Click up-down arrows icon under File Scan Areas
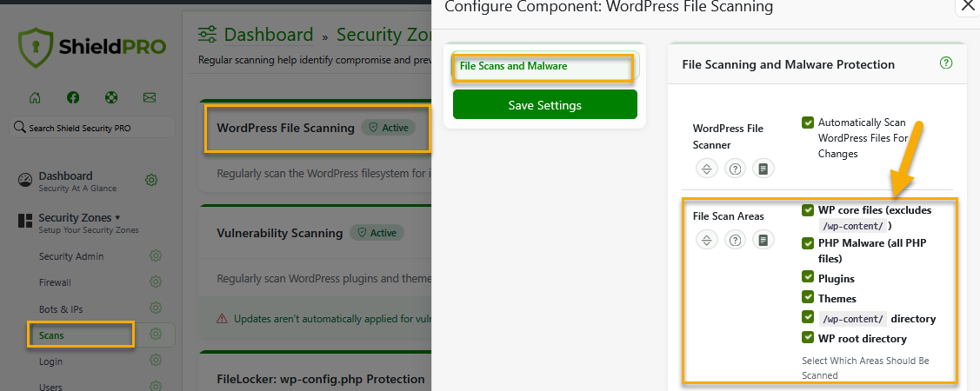 click(706, 240)
